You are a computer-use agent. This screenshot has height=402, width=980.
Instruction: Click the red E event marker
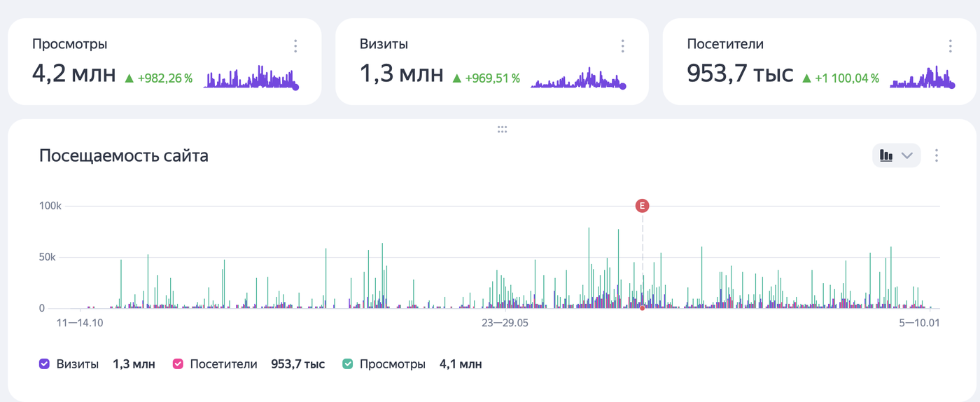(642, 206)
